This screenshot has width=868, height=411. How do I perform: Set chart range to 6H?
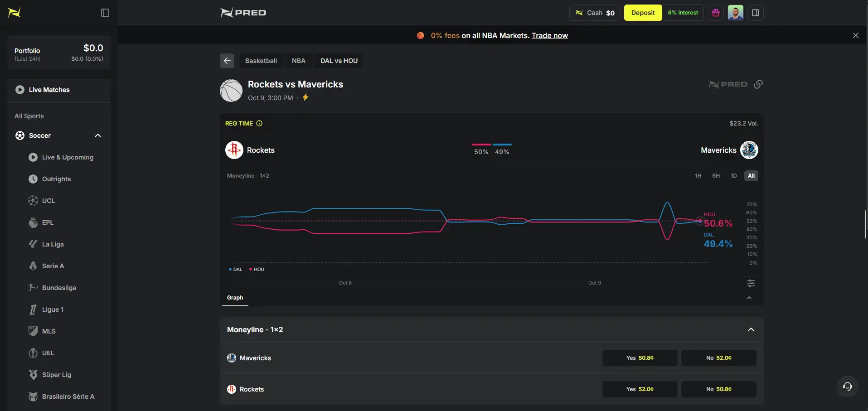[716, 176]
